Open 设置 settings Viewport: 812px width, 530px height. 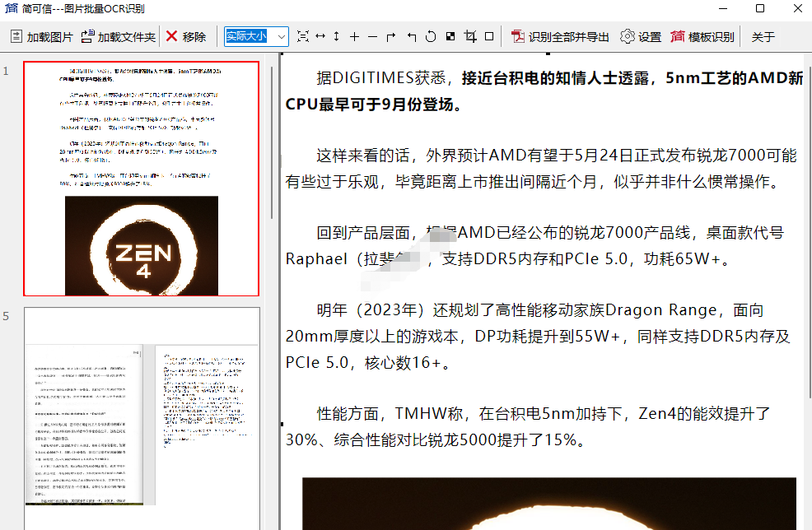[x=641, y=37]
